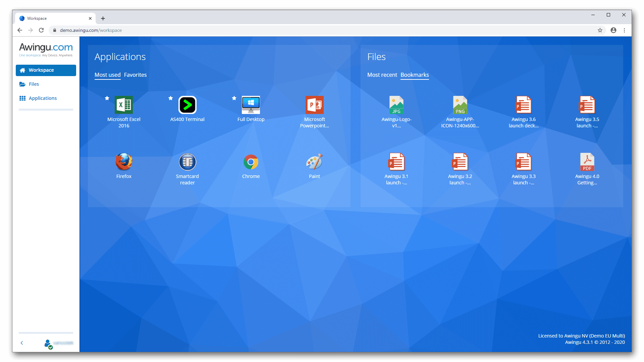
Task: Launch the Chrome application
Action: 251,162
